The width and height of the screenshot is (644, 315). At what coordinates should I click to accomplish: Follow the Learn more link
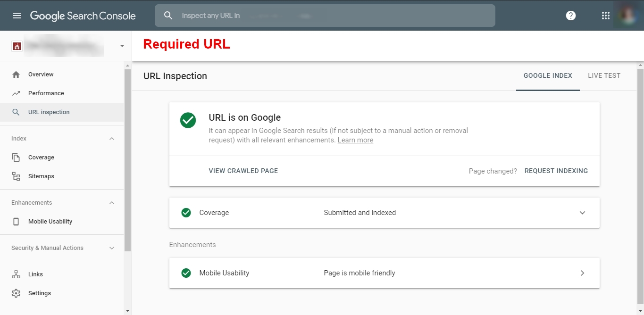355,140
